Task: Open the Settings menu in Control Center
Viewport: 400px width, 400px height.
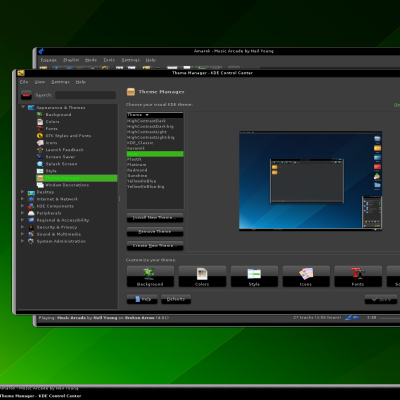Action: click(x=60, y=82)
